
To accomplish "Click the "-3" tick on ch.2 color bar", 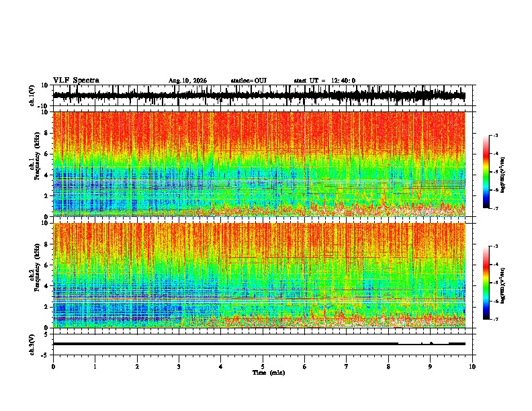I will 496,246.
